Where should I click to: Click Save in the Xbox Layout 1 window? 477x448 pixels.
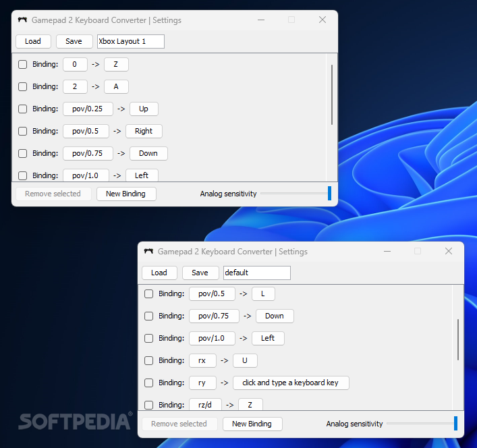[74, 41]
